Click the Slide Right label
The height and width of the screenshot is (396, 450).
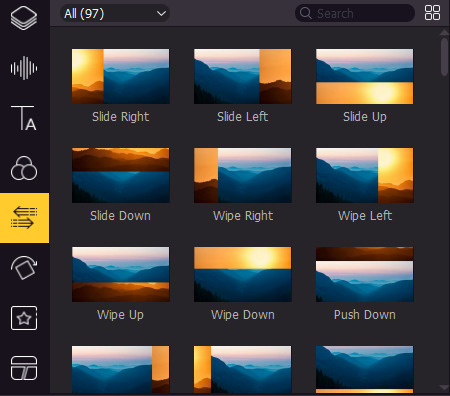[x=120, y=117]
